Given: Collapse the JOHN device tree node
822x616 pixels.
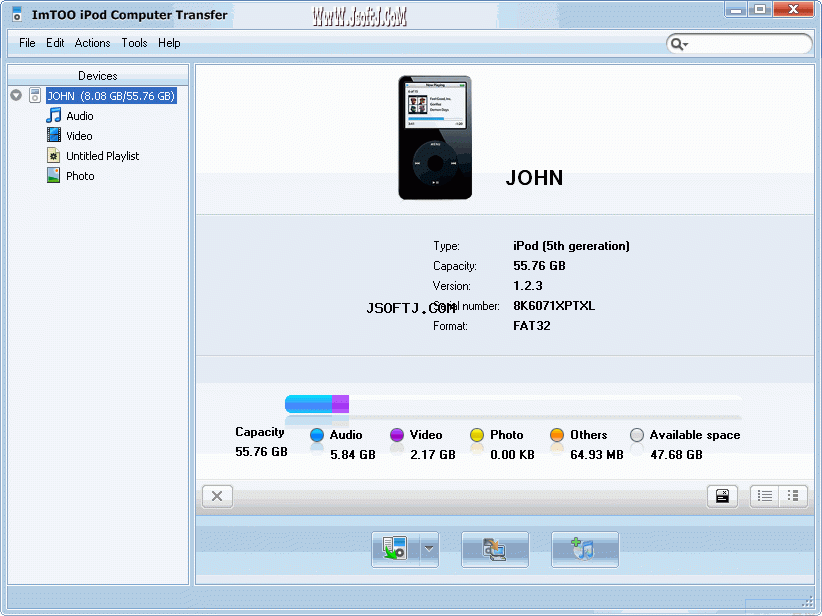Looking at the screenshot, I should (16, 95).
